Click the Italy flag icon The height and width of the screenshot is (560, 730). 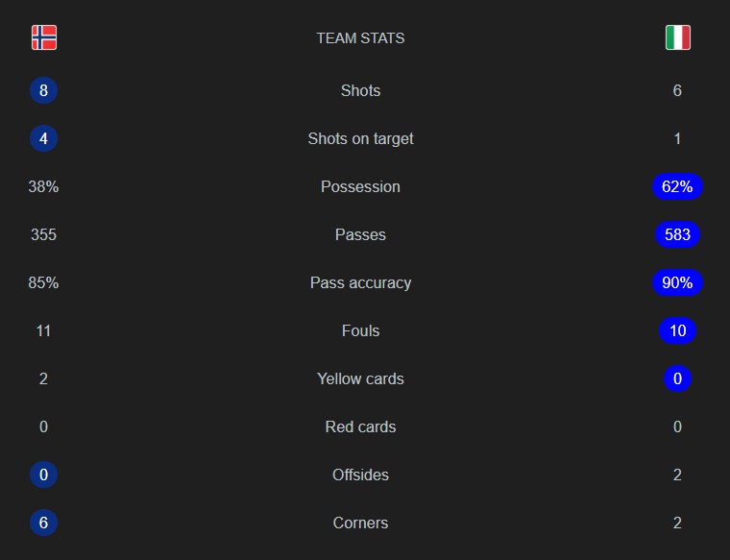click(x=677, y=37)
